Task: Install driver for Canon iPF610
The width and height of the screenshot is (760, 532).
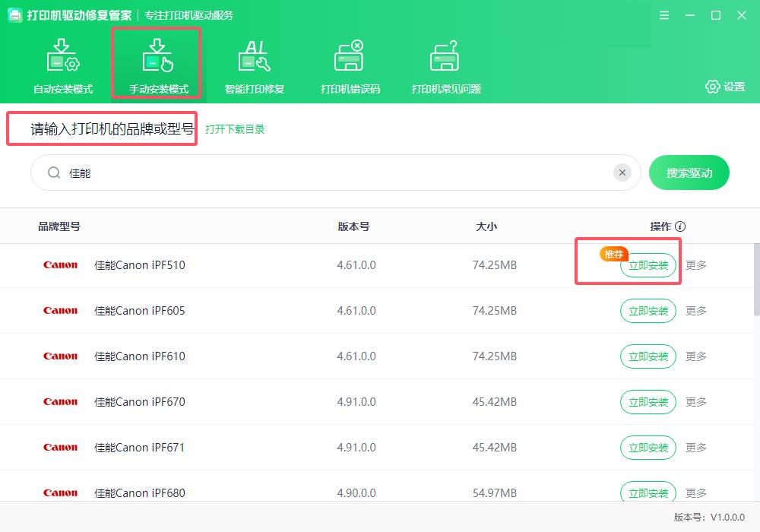Action: tap(648, 356)
